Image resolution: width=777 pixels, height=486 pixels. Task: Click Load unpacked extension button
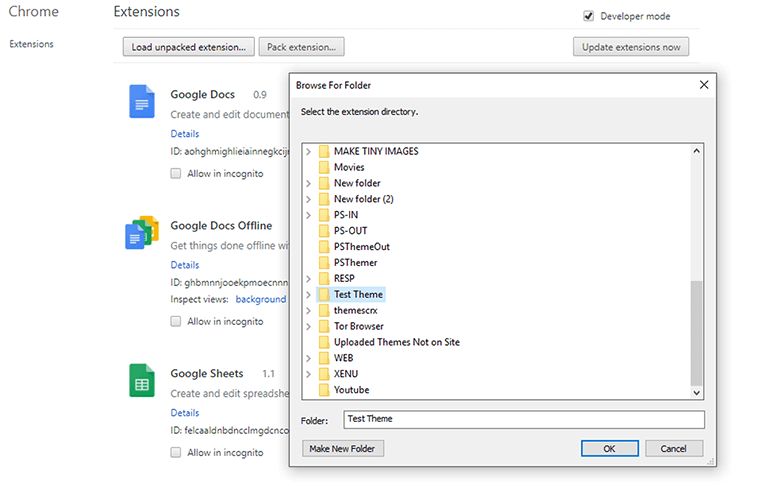coord(188,47)
